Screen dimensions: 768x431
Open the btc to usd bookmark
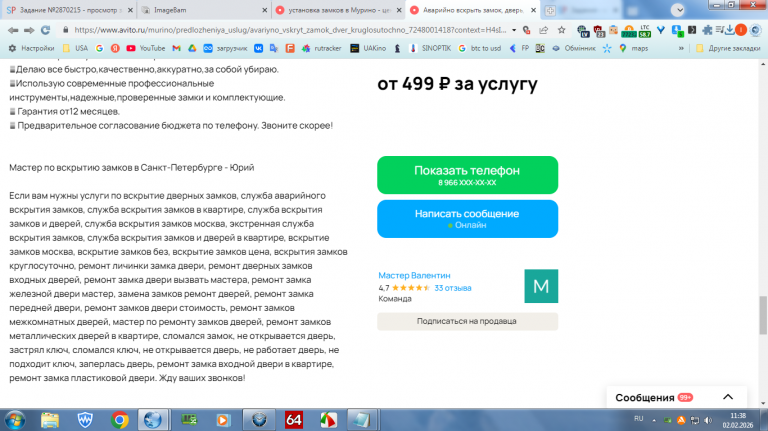point(480,48)
